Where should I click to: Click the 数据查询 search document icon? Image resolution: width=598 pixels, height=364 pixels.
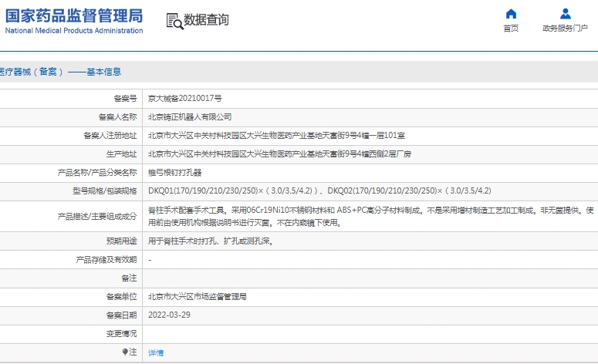(x=174, y=21)
